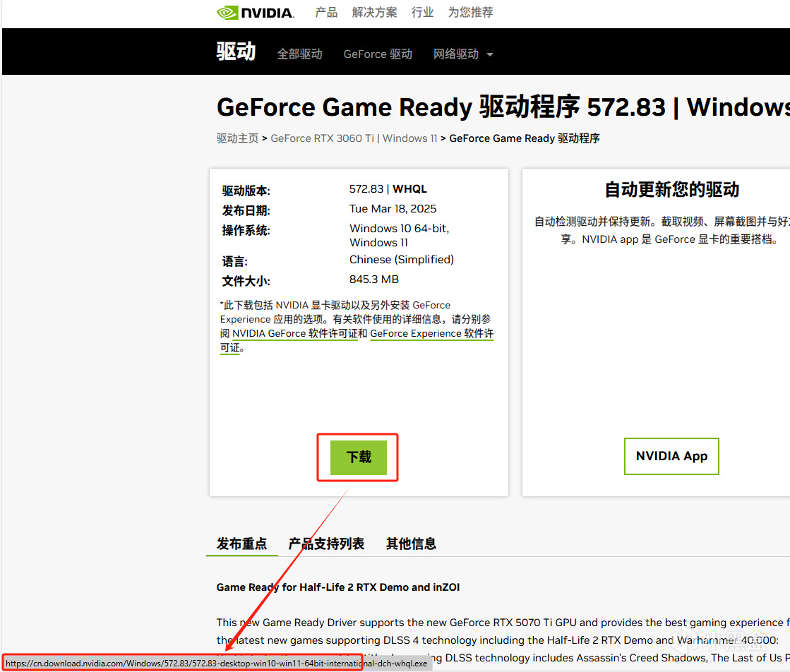Select GeForce 驱动 in the black bar
This screenshot has height=672, width=790.
378,54
